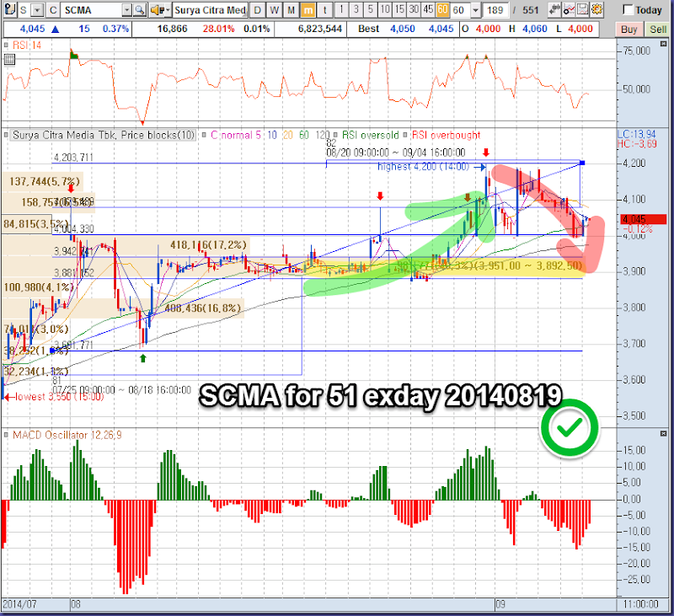Image resolution: width=674 pixels, height=616 pixels.
Task: Click the current price tag 4,045
Action: pyautogui.click(x=644, y=219)
